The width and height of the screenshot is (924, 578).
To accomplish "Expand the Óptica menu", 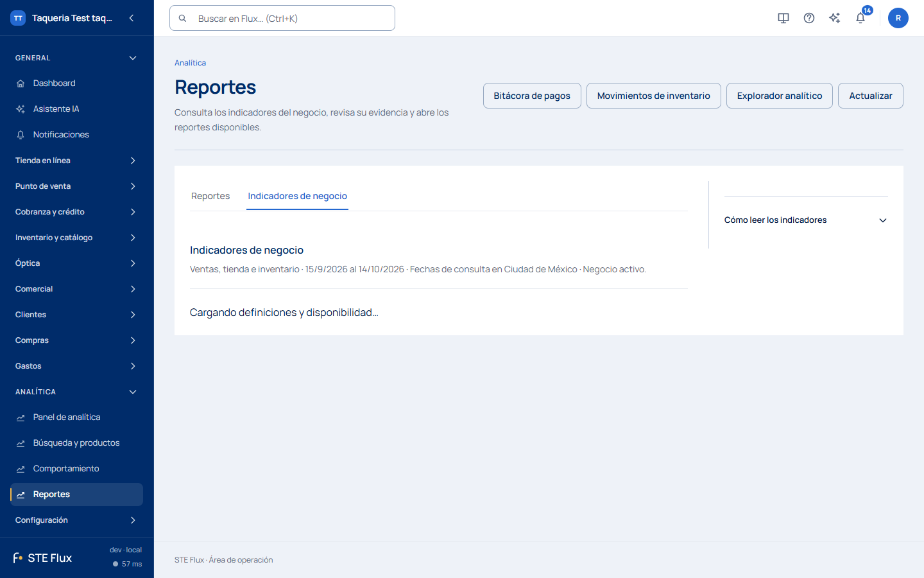I will tap(77, 263).
